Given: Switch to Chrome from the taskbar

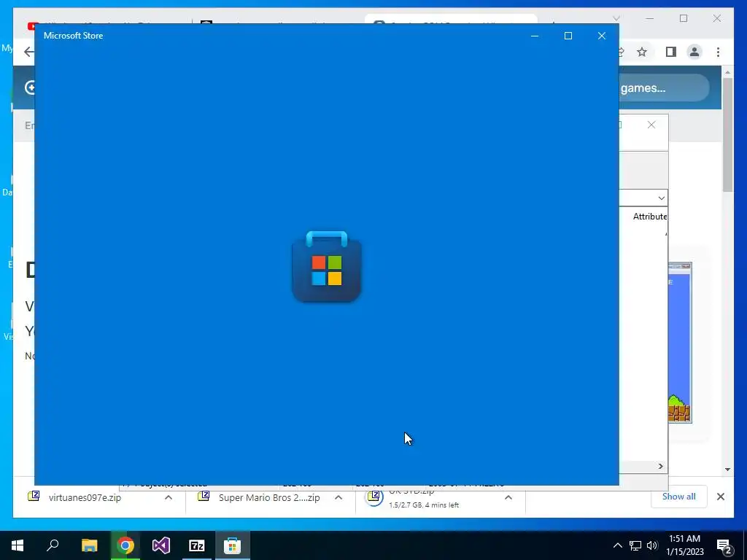Looking at the screenshot, I should 125,545.
